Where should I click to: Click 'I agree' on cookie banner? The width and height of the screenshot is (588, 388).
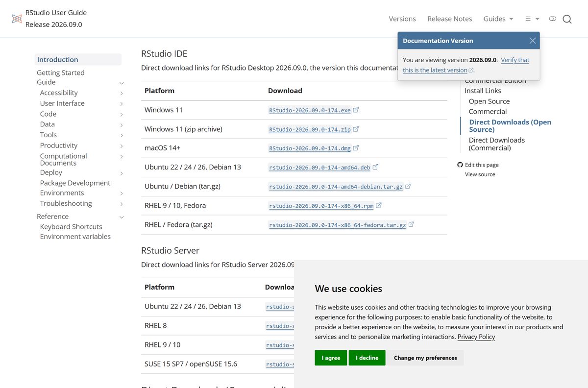331,358
